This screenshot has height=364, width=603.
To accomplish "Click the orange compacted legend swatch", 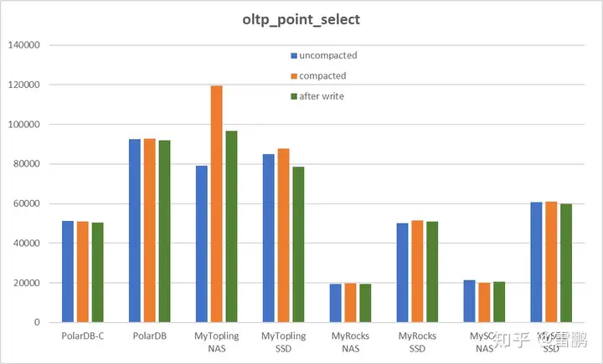I will pyautogui.click(x=294, y=76).
